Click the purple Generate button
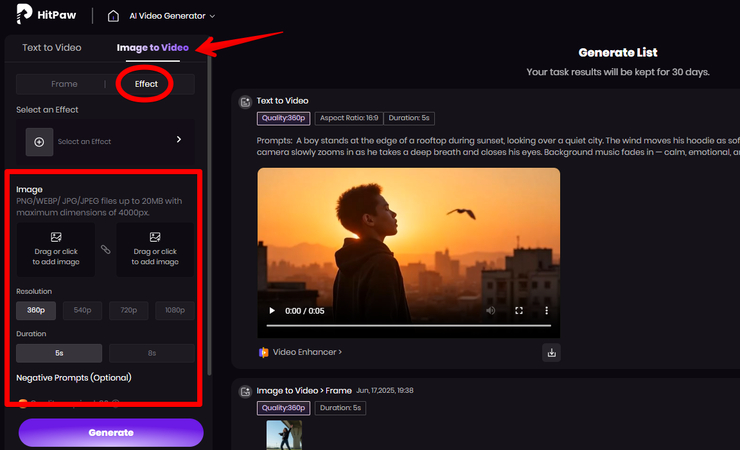The width and height of the screenshot is (740, 450). [x=110, y=432]
